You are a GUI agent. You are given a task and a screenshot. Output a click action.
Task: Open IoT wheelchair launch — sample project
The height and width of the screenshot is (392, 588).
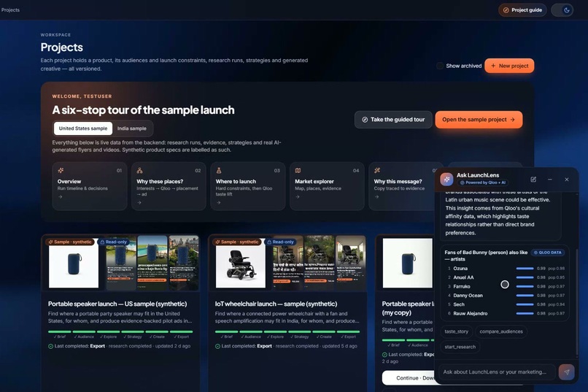(276, 304)
